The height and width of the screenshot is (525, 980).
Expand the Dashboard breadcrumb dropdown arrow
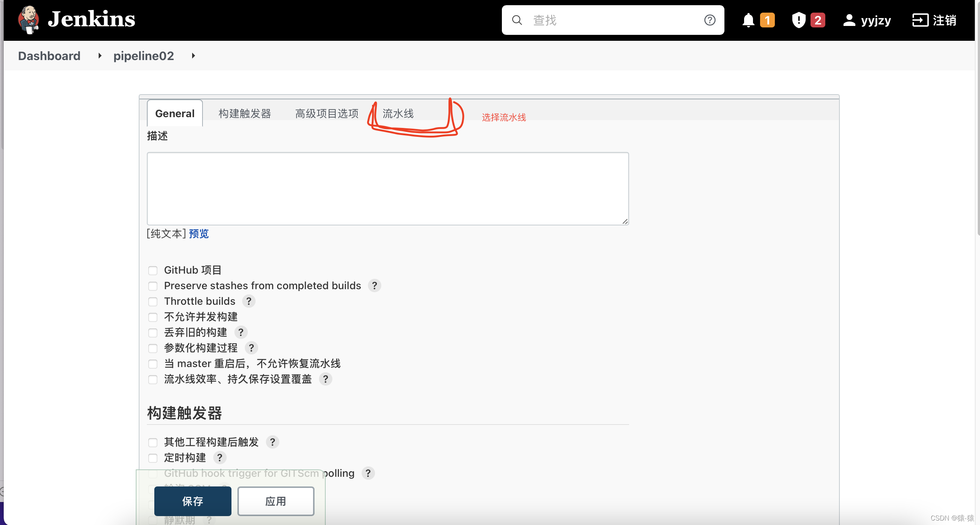100,56
